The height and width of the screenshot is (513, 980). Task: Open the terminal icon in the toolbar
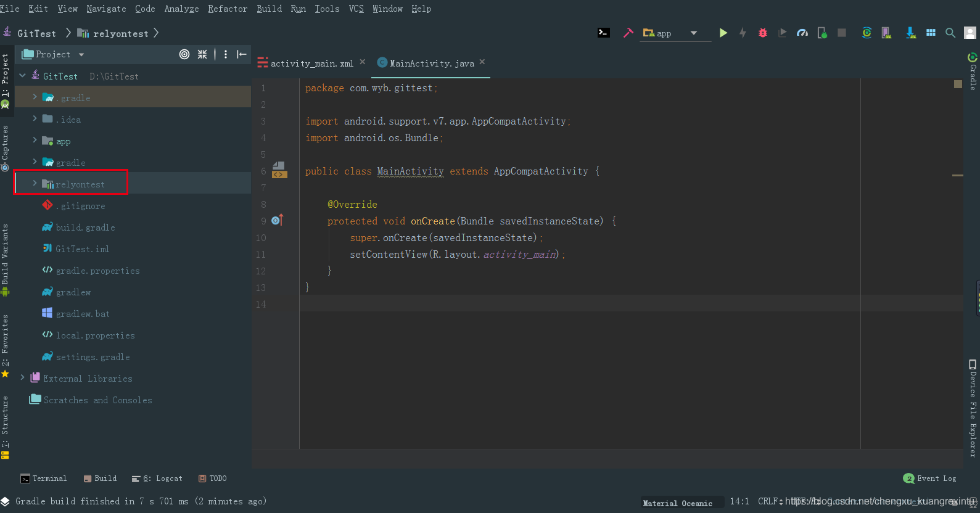click(604, 33)
